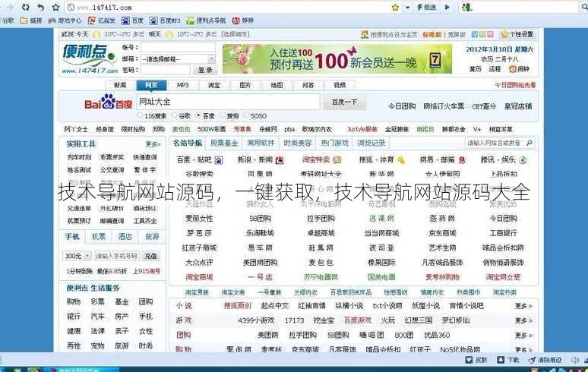Viewport: 588px width, 372px height.
Task: Select the 百度 radio button
Action: tap(199, 115)
